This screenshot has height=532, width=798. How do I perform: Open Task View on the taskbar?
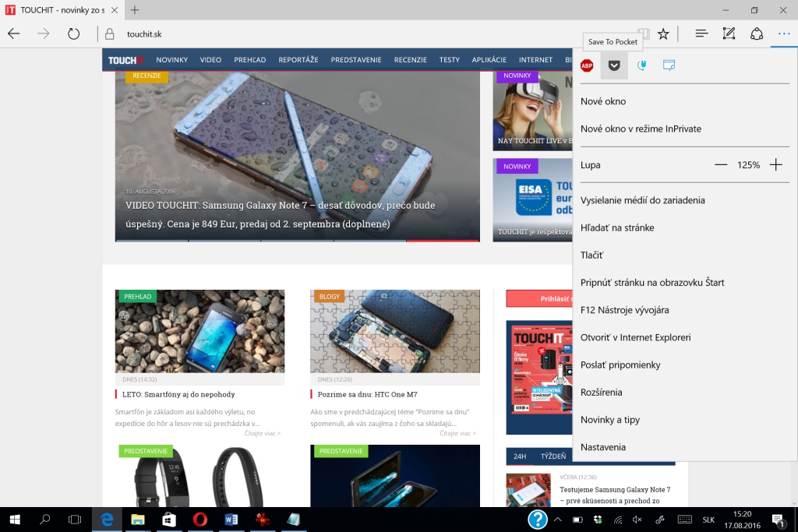75,520
